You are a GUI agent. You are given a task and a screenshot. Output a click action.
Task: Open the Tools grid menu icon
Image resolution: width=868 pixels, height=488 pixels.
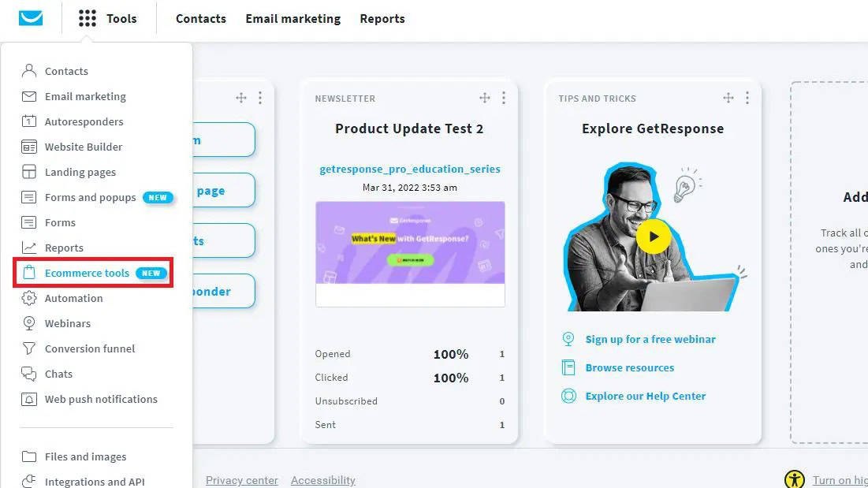pos(88,19)
